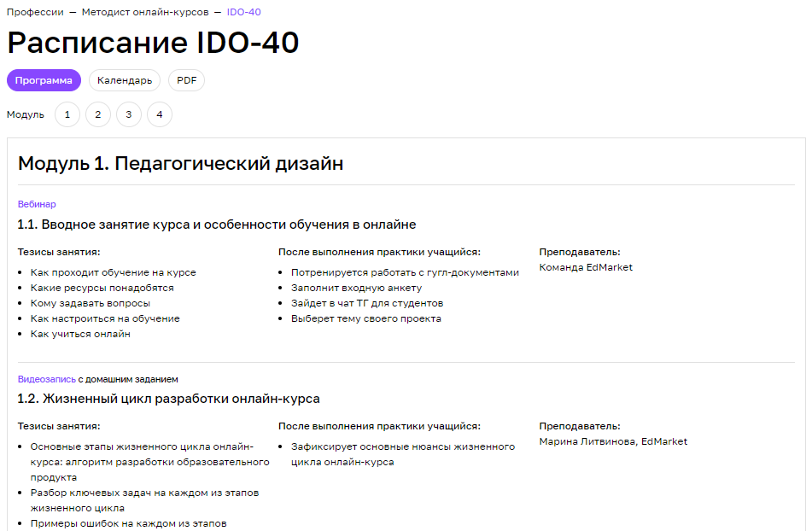Select module number 1
The height and width of the screenshot is (531, 812).
click(x=67, y=114)
